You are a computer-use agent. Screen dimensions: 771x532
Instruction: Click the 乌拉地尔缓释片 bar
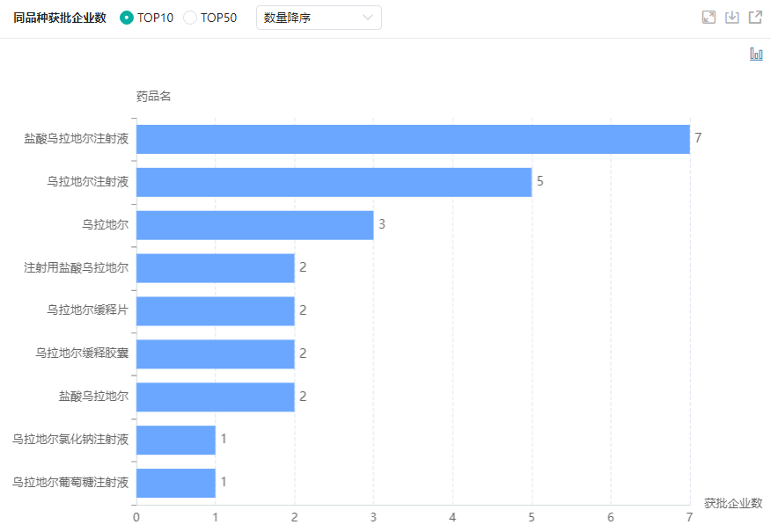coord(215,311)
